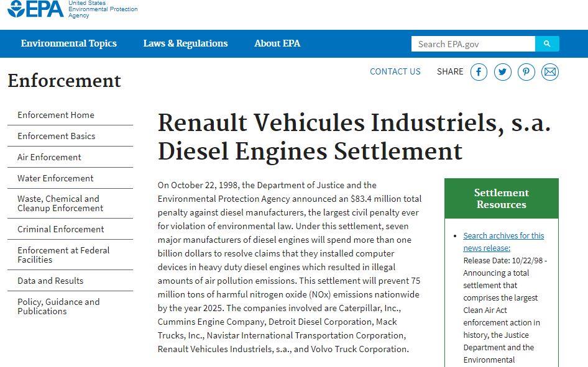
Task: Share page on Twitter
Action: [x=502, y=72]
